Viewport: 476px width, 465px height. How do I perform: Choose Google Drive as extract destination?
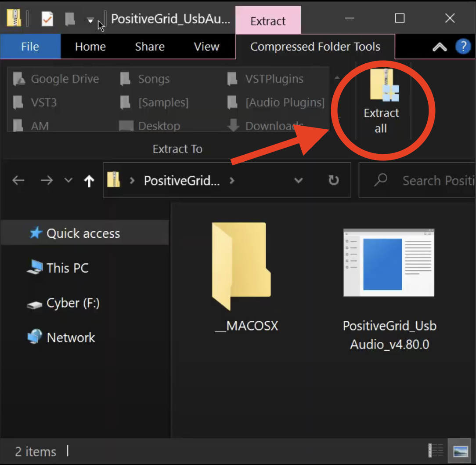pos(57,79)
